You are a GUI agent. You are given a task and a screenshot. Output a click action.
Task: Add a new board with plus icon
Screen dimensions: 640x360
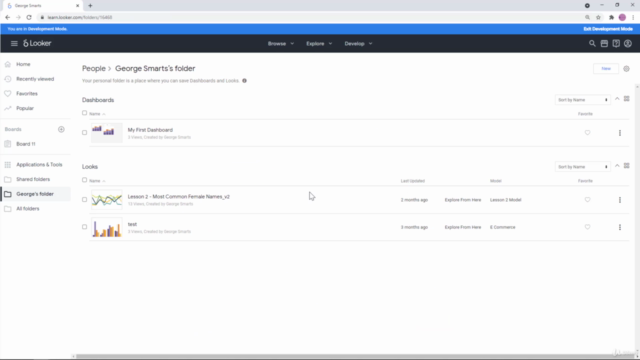pyautogui.click(x=61, y=129)
